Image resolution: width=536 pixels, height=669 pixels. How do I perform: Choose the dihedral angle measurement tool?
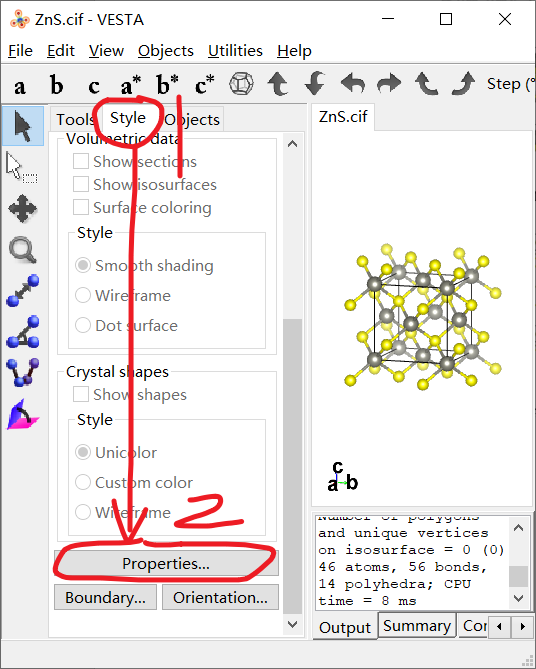(23, 372)
